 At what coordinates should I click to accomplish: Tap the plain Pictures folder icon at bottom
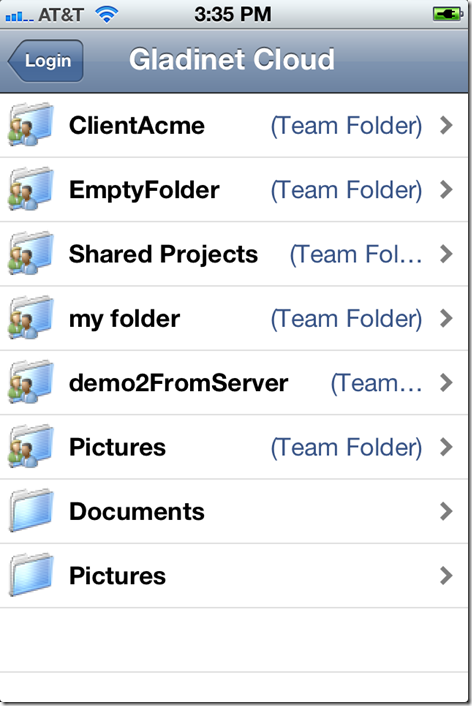[x=31, y=575]
